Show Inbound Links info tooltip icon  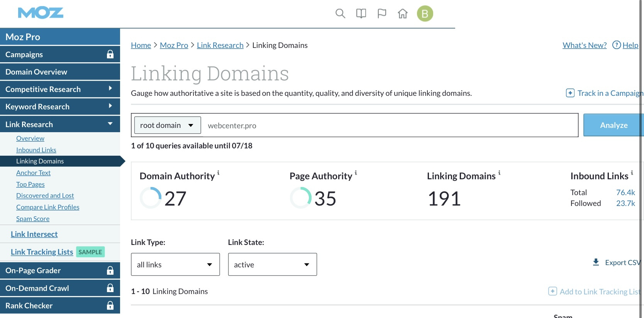(632, 173)
